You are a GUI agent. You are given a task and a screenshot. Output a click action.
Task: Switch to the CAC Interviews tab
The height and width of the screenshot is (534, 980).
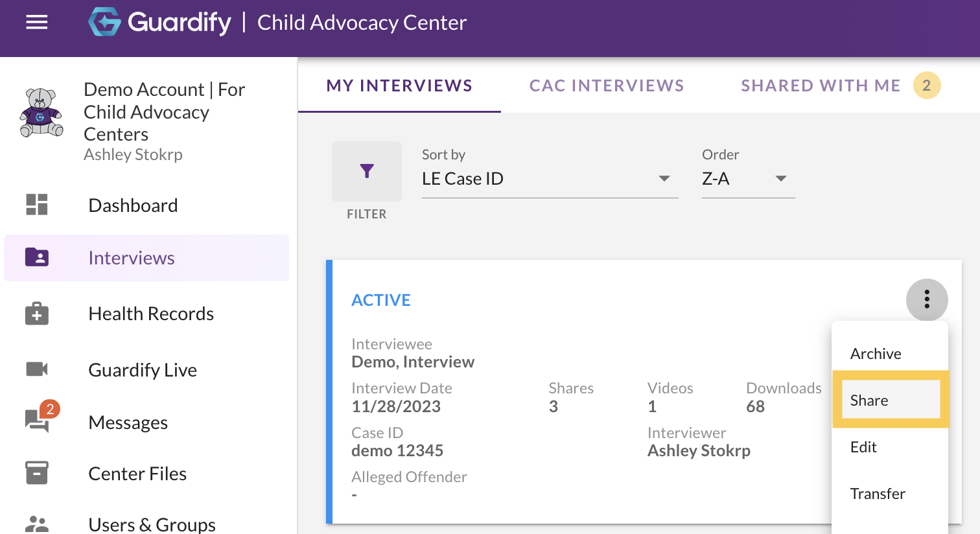(607, 86)
